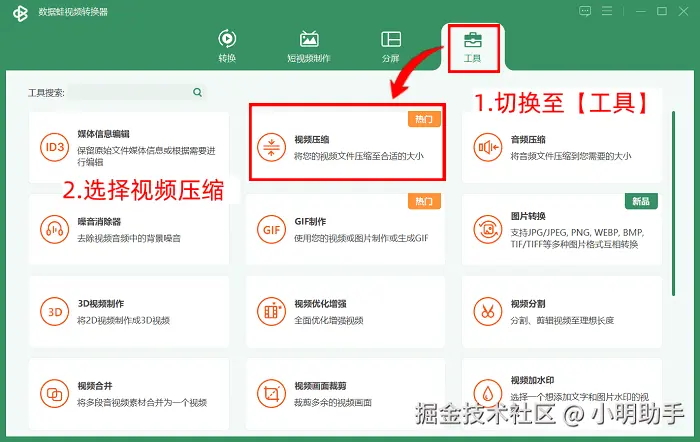Click the app logo in title bar

click(x=20, y=13)
